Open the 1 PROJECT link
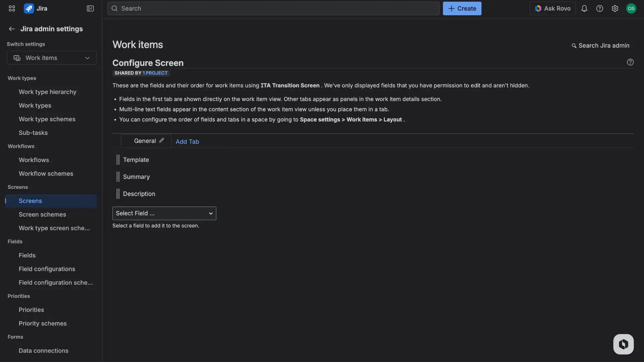Screen dimensions: 644x362 (155, 73)
